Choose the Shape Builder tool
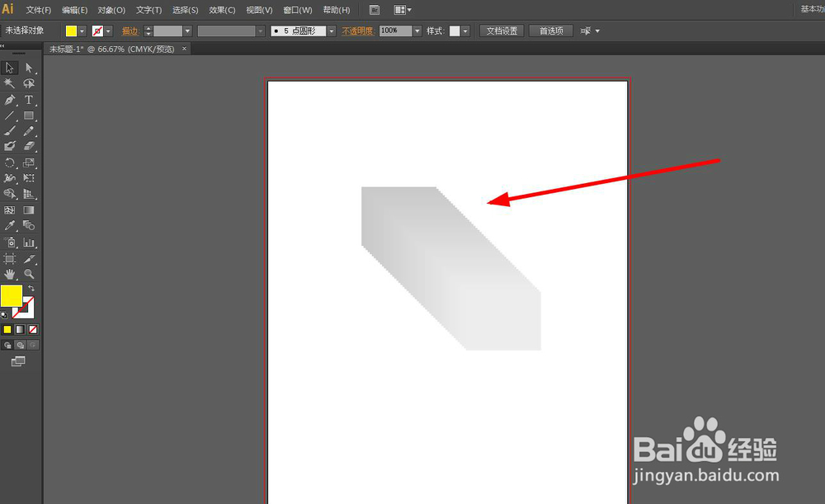Image resolution: width=825 pixels, height=504 pixels. pyautogui.click(x=9, y=194)
